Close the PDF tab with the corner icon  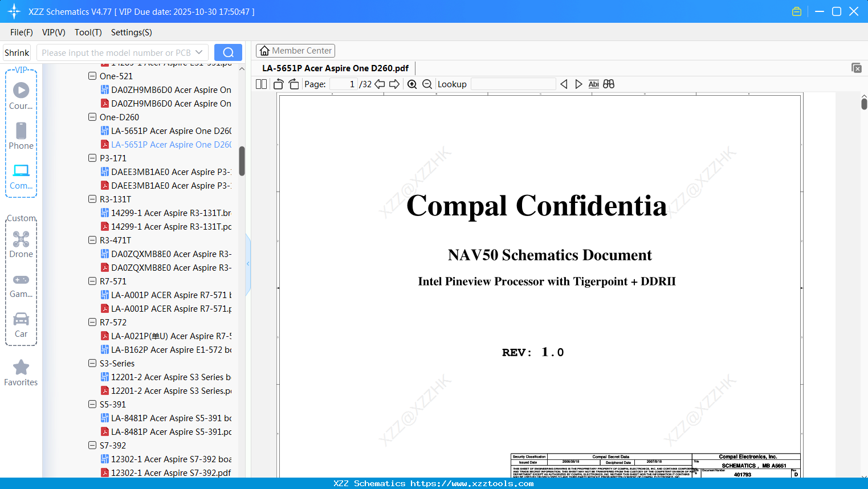[857, 68]
